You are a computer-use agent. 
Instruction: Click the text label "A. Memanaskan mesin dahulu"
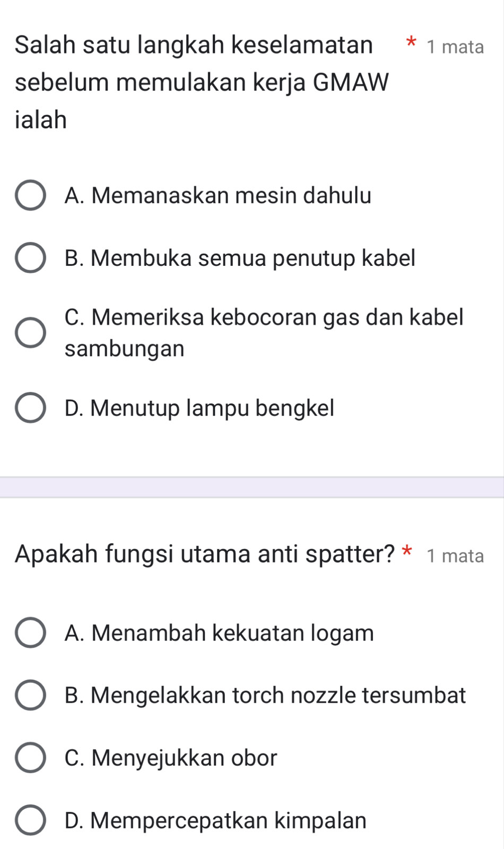[218, 196]
